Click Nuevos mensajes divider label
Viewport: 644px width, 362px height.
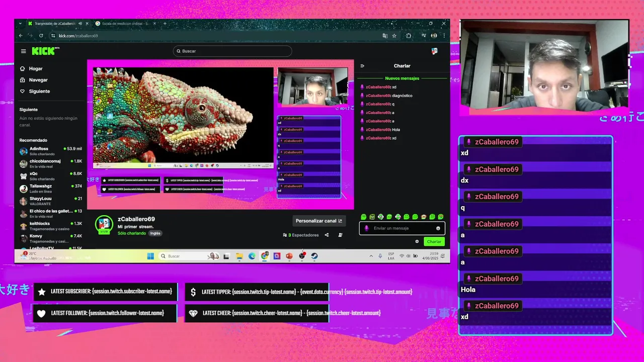(402, 78)
